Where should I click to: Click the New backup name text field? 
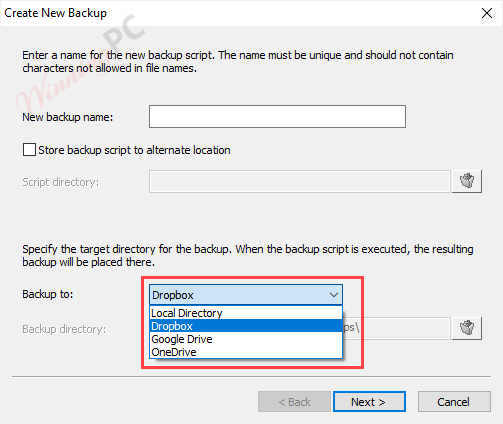[x=277, y=117]
